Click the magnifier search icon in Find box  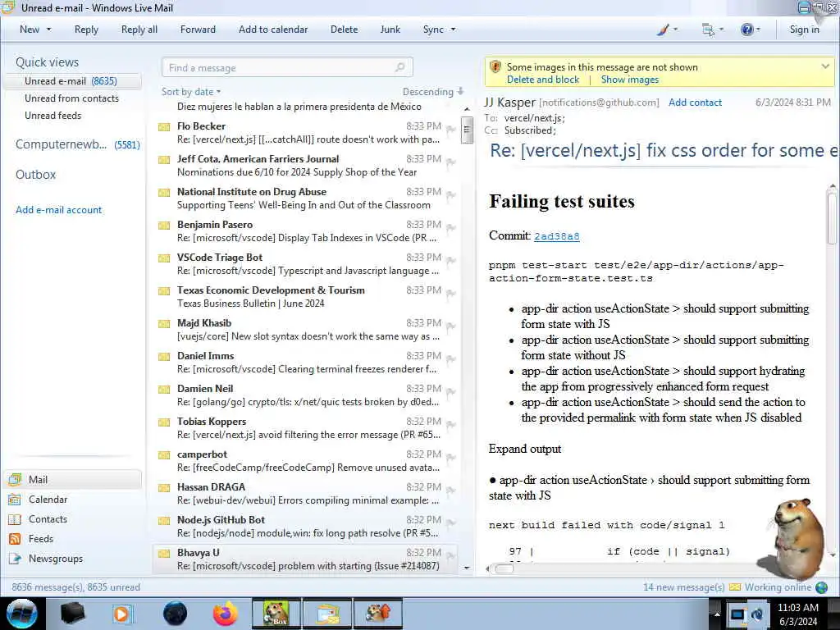click(x=399, y=67)
